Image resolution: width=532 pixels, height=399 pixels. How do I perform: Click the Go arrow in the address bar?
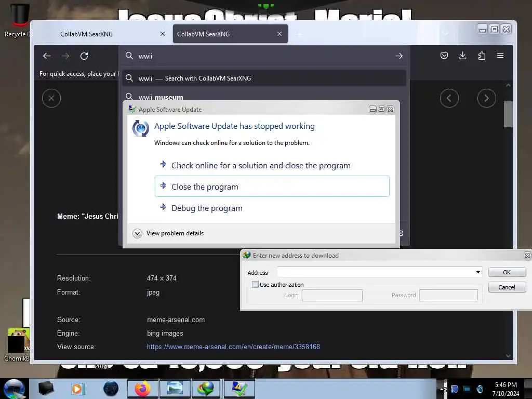point(399,56)
